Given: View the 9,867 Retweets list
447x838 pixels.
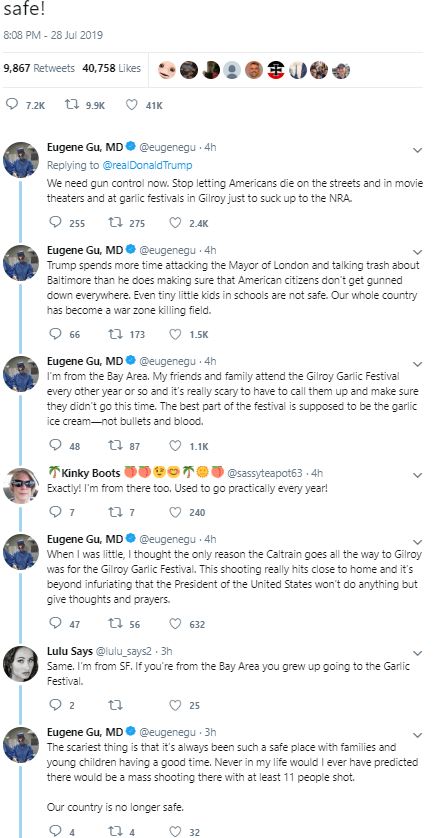Looking at the screenshot, I should coord(39,68).
